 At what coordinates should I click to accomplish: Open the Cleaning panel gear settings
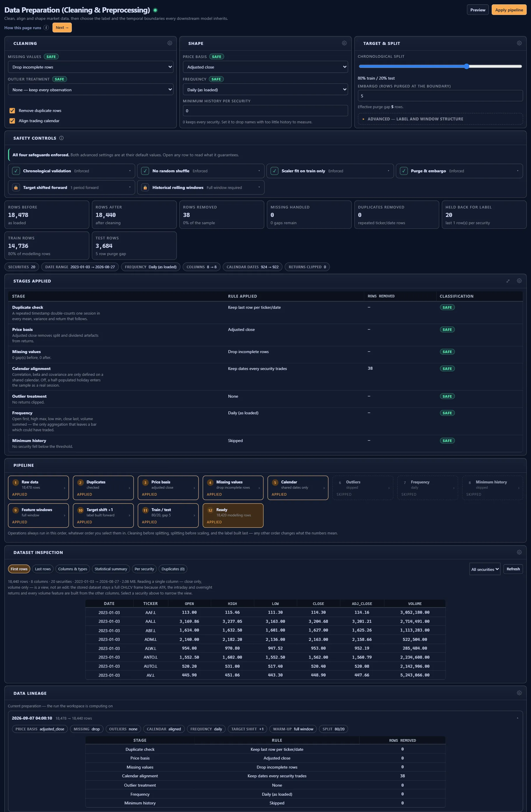pos(170,43)
